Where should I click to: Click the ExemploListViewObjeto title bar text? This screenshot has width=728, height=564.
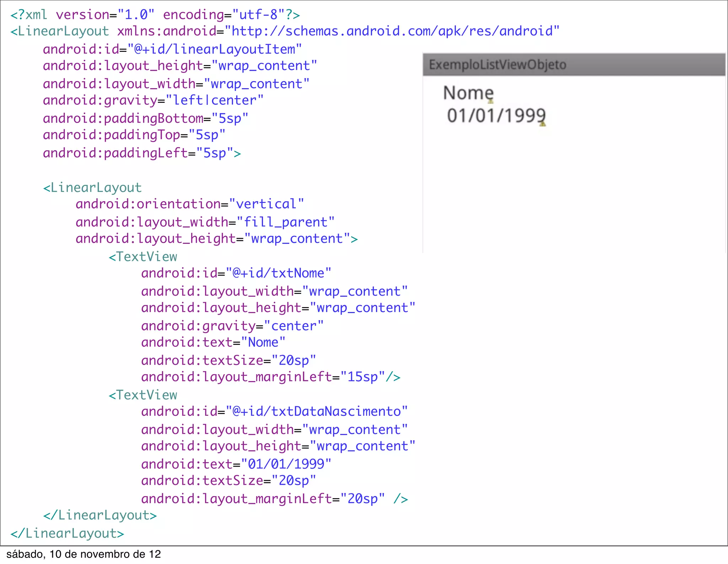(498, 65)
